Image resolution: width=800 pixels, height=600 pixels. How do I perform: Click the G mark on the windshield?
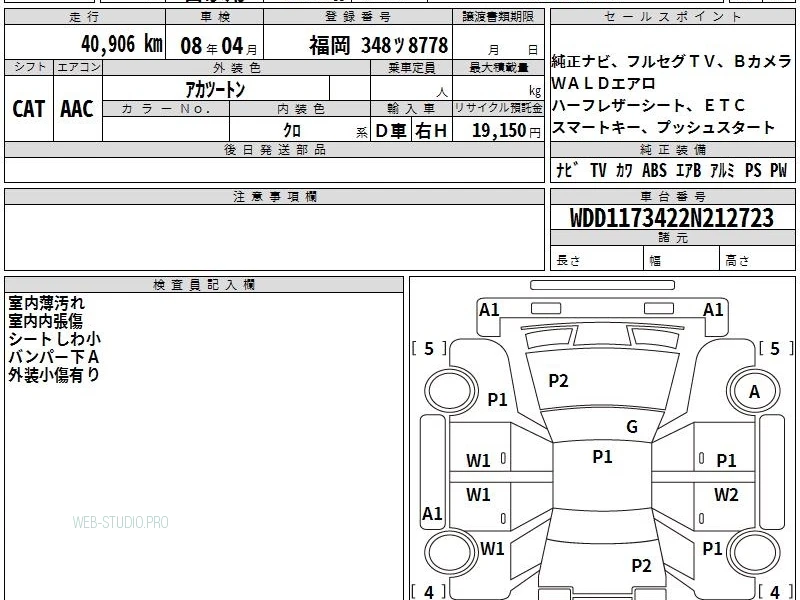click(x=632, y=427)
